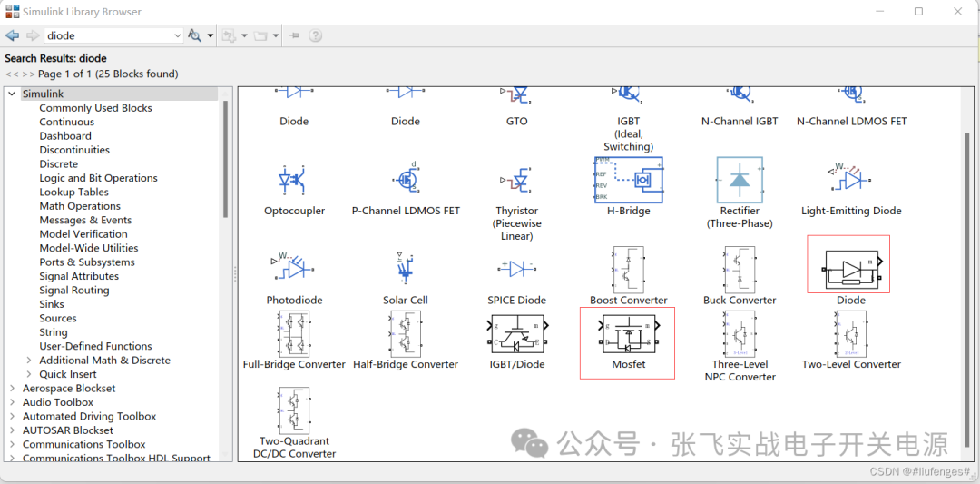Select Commonly Used Blocks in tree
Image resolution: width=980 pixels, height=484 pixels.
(x=95, y=107)
